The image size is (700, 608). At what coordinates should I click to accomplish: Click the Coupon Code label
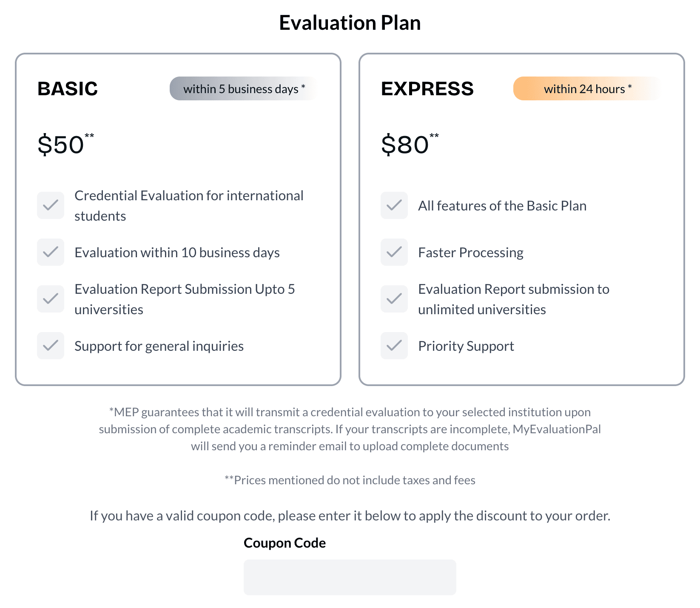tap(285, 543)
